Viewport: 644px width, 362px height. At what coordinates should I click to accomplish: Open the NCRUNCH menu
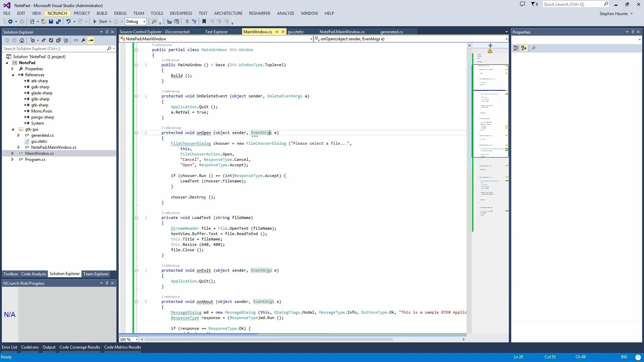tap(57, 13)
